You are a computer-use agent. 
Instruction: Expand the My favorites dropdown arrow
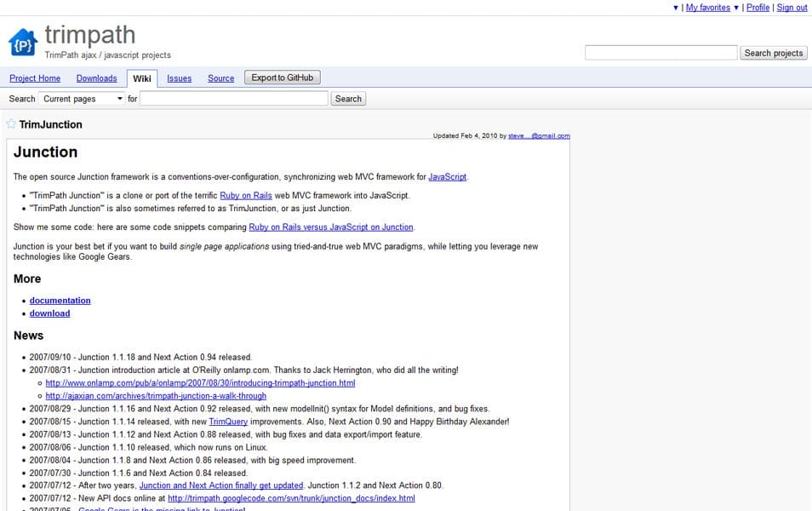click(736, 8)
